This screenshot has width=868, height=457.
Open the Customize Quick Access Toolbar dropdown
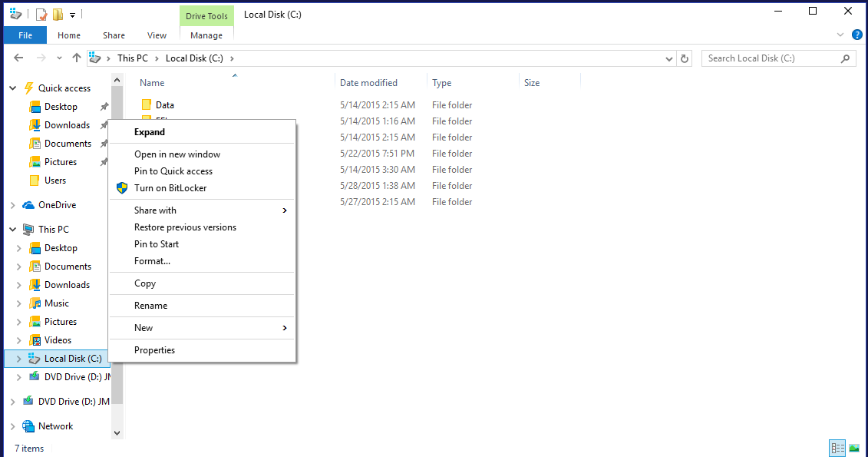(x=72, y=15)
